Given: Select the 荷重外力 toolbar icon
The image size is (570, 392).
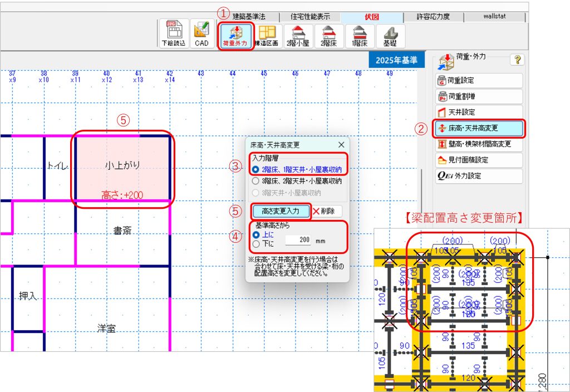Looking at the screenshot, I should click(x=236, y=36).
